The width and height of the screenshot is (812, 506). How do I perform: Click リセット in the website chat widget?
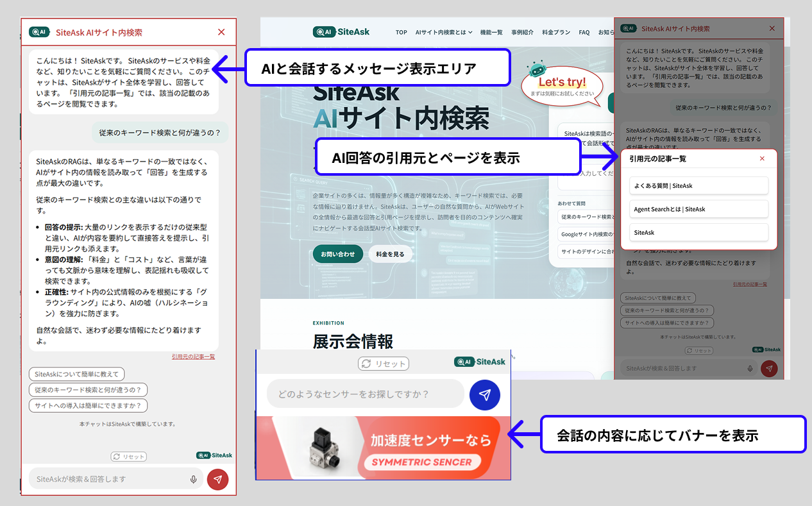699,351
